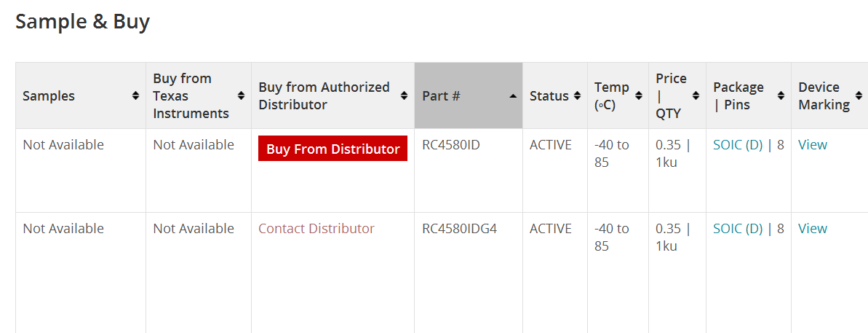Click Buy From Distributor red button
Image resolution: width=868 pixels, height=333 pixels.
333,149
